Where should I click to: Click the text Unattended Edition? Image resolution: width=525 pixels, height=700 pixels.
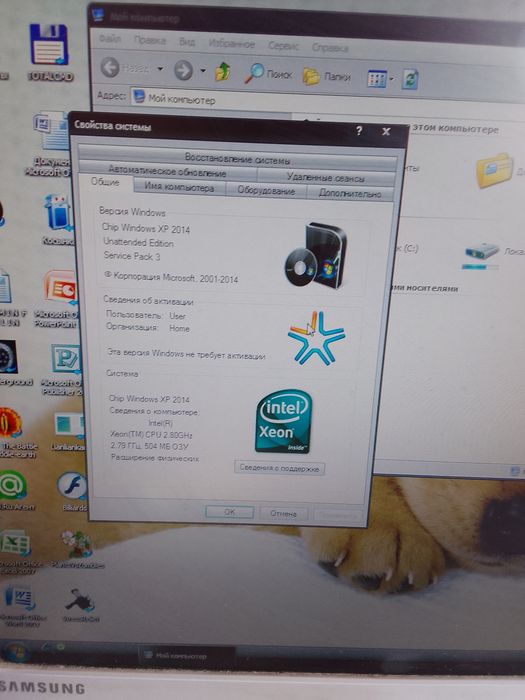coord(138,242)
